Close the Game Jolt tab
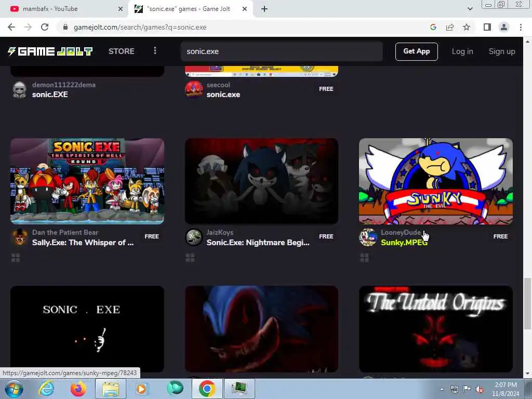The height and width of the screenshot is (399, 532). point(245,9)
